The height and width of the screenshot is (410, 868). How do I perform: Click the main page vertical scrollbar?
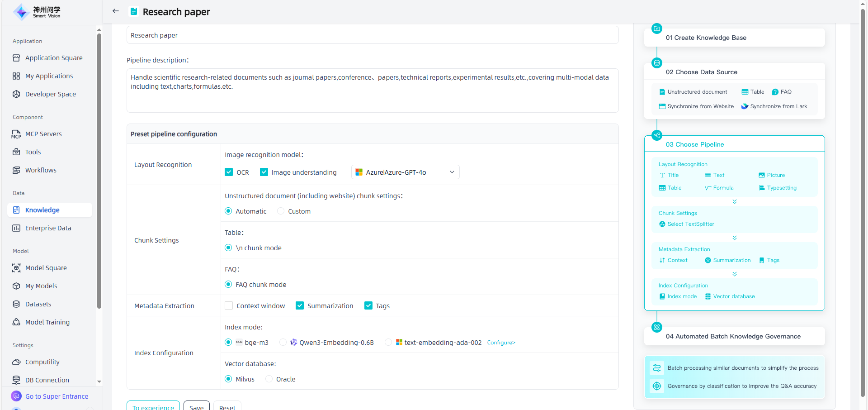point(863,181)
